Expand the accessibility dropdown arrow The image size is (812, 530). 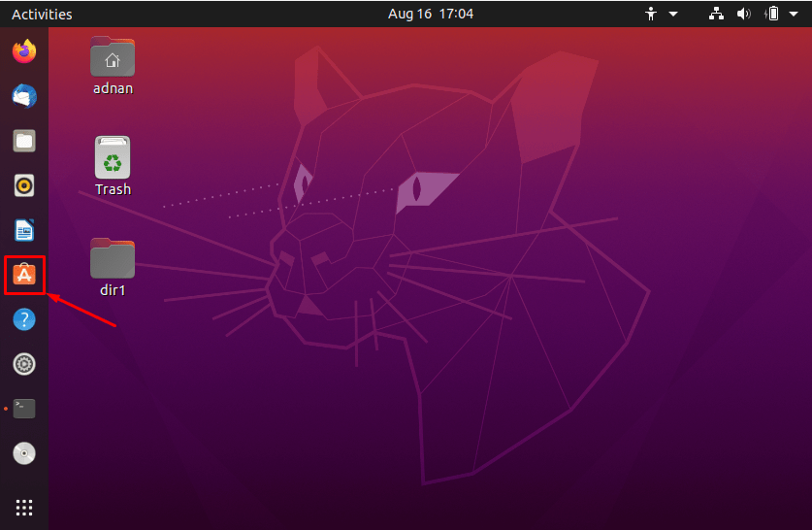pyautogui.click(x=673, y=14)
